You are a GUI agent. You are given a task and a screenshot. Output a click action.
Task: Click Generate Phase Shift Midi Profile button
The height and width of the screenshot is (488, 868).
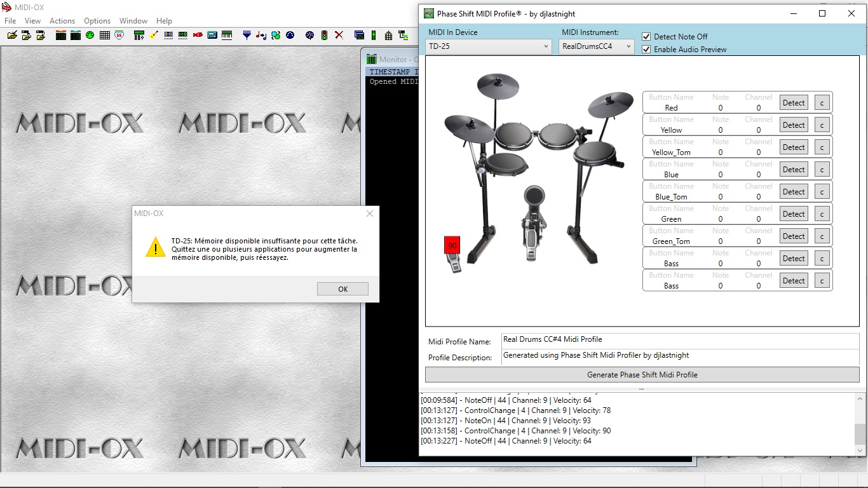(642, 375)
